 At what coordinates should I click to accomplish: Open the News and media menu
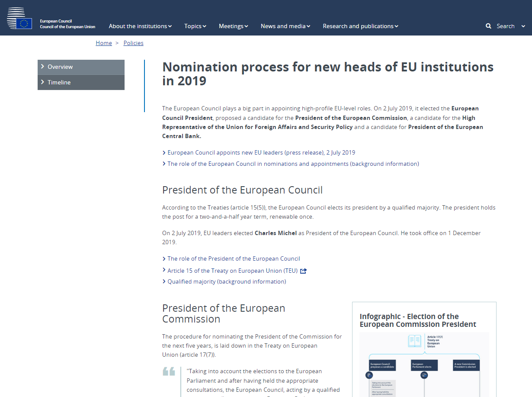[285, 26]
